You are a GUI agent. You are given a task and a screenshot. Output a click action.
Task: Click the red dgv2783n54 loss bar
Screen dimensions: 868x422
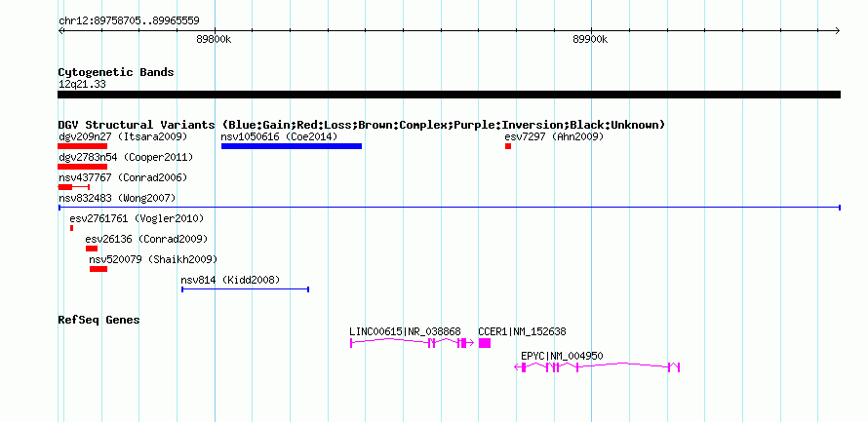tap(83, 167)
